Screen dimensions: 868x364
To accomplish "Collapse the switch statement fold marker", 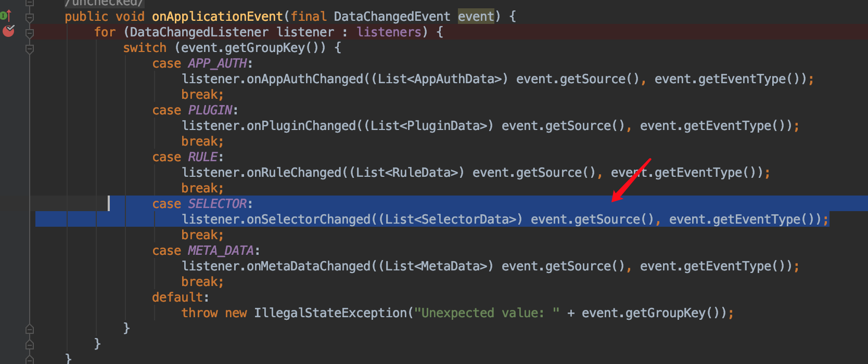I will point(30,49).
